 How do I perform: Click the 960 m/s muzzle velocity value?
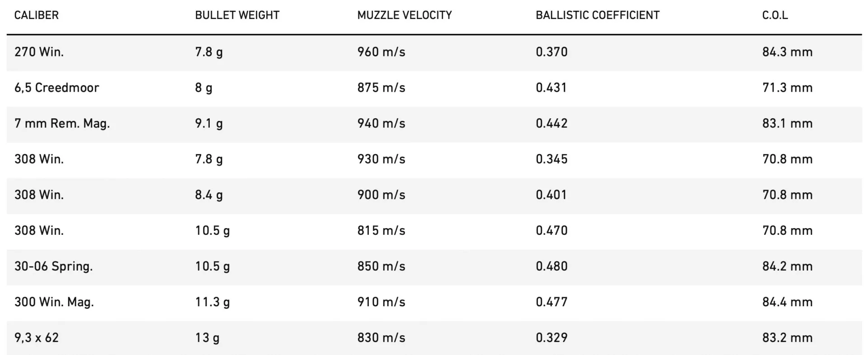point(381,52)
